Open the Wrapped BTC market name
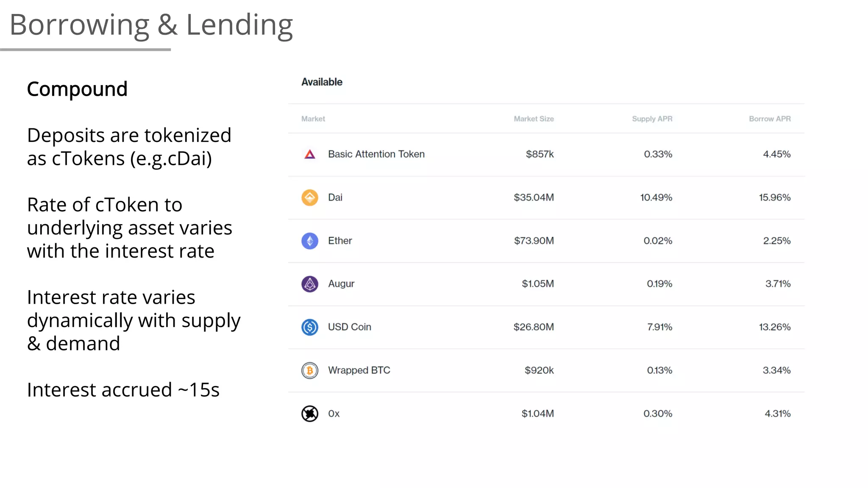Image resolution: width=868 pixels, height=488 pixels. [359, 370]
